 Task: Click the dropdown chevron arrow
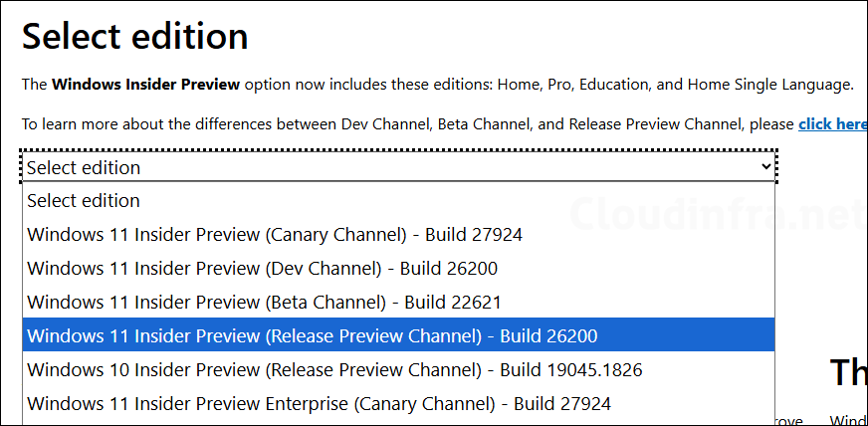[765, 167]
